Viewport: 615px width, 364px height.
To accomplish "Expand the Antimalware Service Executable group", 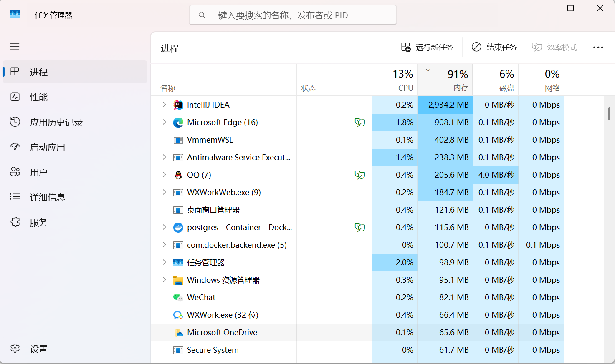I will [164, 157].
